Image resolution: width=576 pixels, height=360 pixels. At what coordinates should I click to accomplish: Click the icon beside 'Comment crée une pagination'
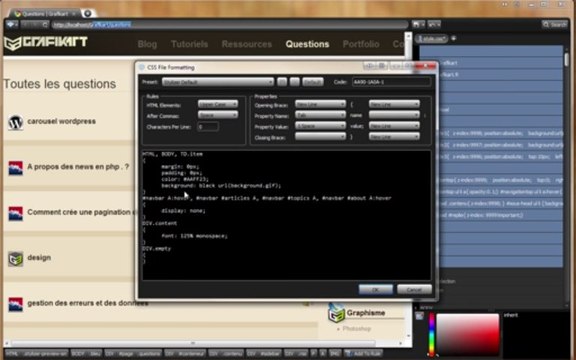pos(15,214)
